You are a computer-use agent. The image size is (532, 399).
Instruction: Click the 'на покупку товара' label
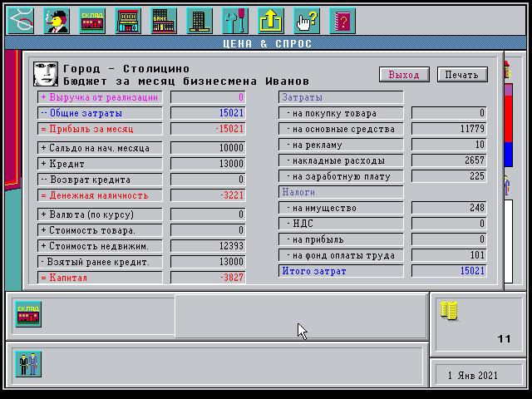pyautogui.click(x=341, y=113)
